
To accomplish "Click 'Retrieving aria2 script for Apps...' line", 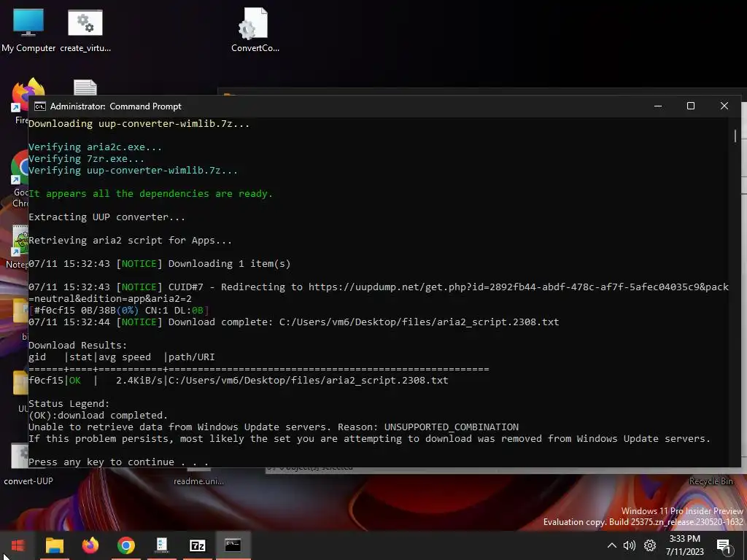I will coord(130,240).
